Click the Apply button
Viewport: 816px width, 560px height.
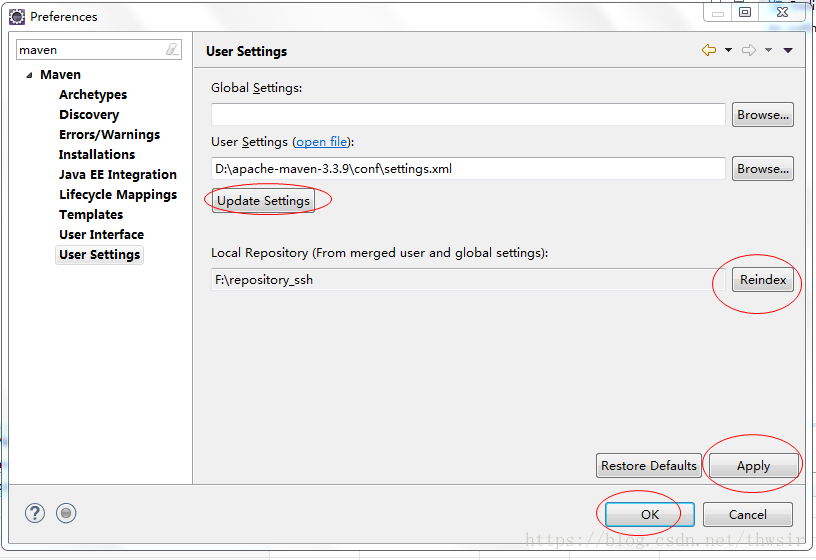click(753, 465)
